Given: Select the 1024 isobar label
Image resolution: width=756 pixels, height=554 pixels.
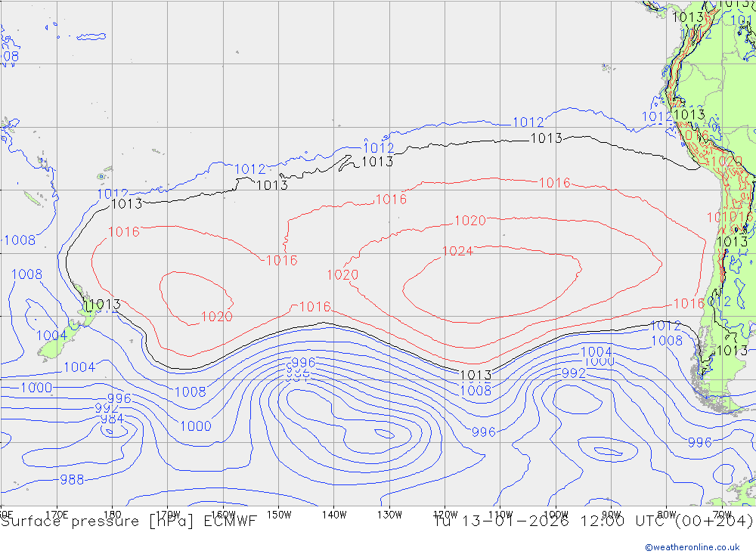Looking at the screenshot, I should click(x=457, y=251).
